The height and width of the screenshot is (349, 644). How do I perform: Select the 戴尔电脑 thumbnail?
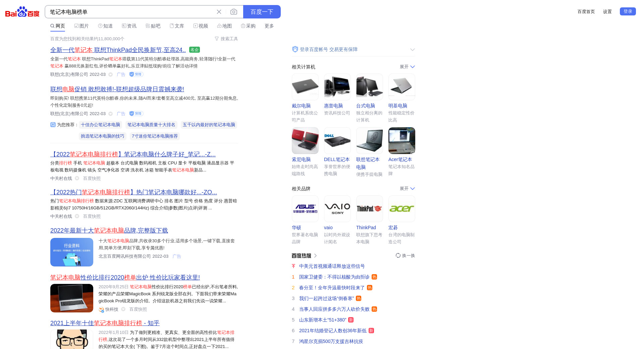coord(305,87)
